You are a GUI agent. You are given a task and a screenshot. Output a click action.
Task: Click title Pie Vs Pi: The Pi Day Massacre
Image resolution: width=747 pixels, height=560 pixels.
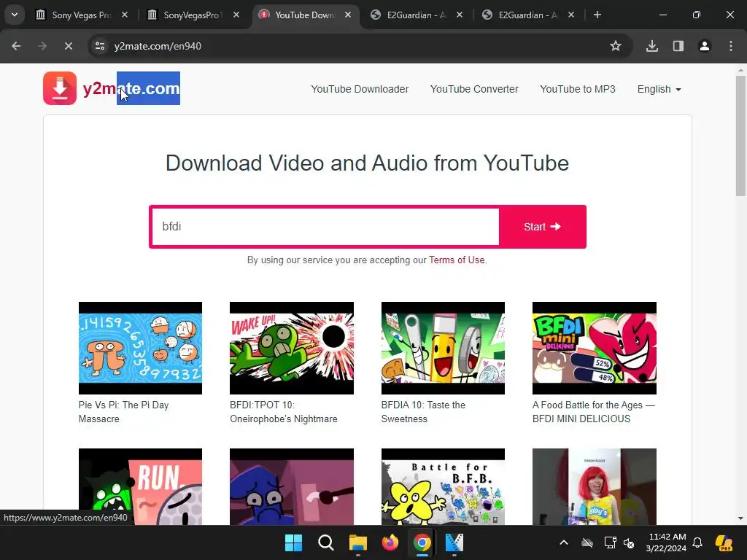pyautogui.click(x=123, y=412)
